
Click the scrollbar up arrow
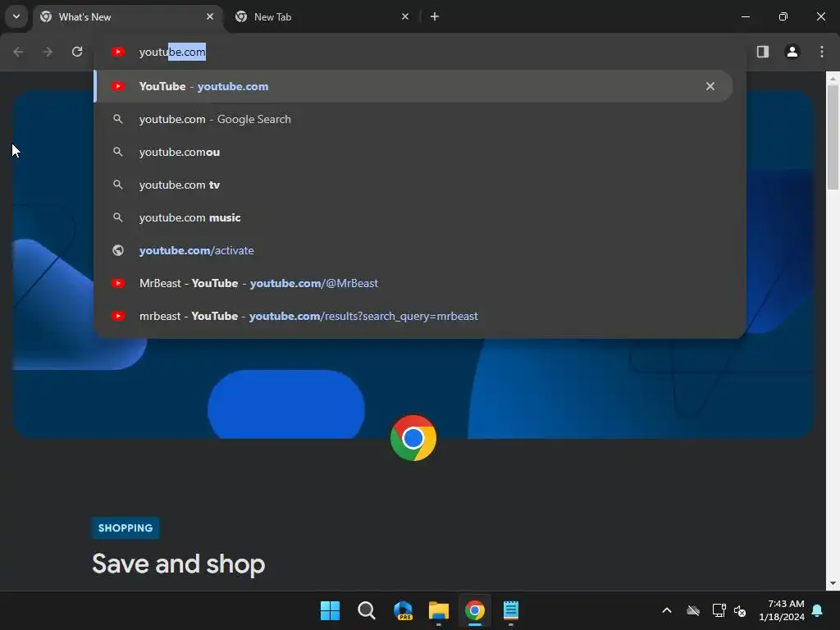pos(833,78)
